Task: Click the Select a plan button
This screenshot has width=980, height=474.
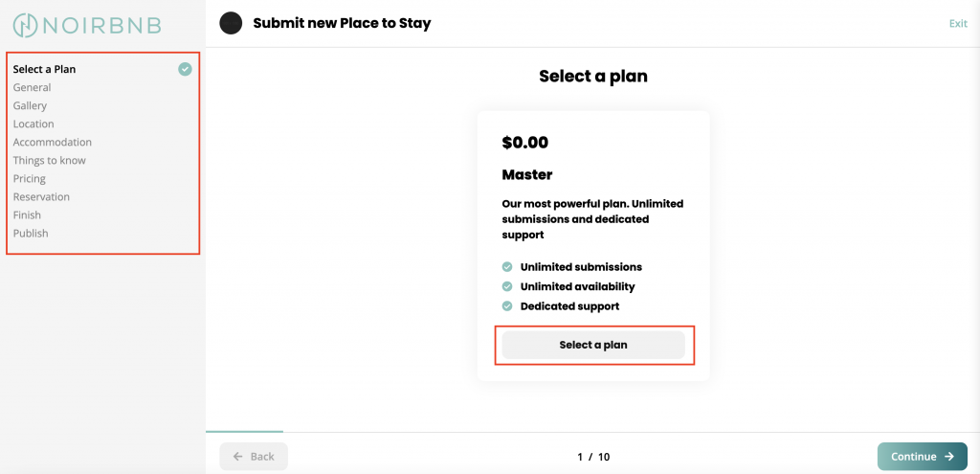Action: click(593, 345)
